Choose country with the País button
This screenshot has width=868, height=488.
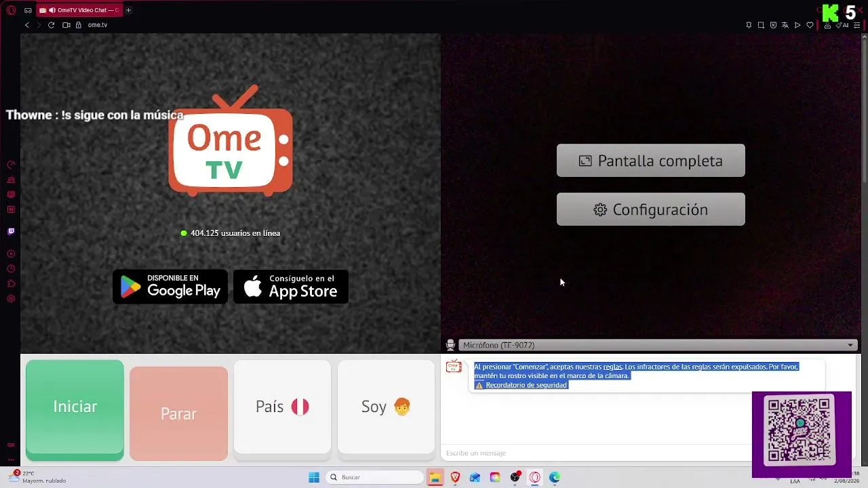[282, 407]
